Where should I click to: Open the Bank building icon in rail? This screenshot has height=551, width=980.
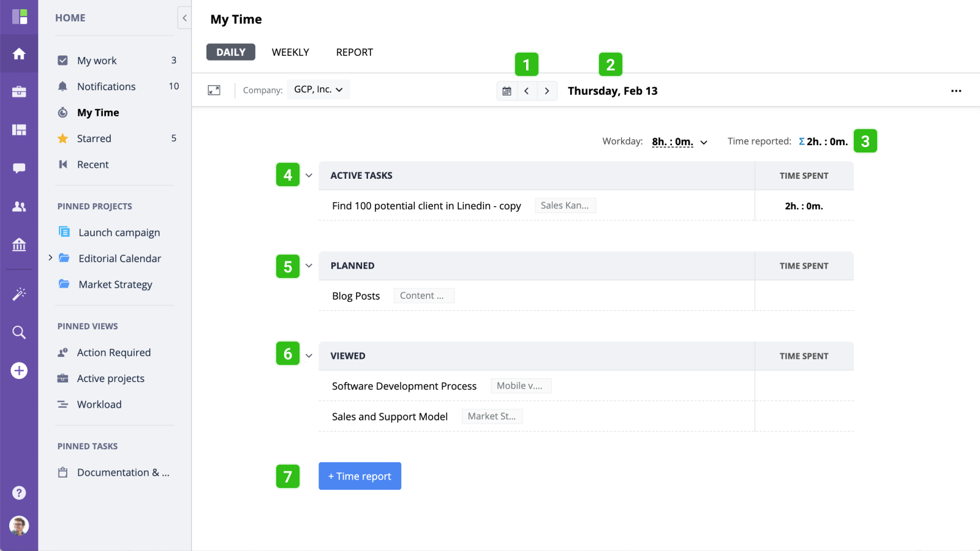click(x=19, y=245)
